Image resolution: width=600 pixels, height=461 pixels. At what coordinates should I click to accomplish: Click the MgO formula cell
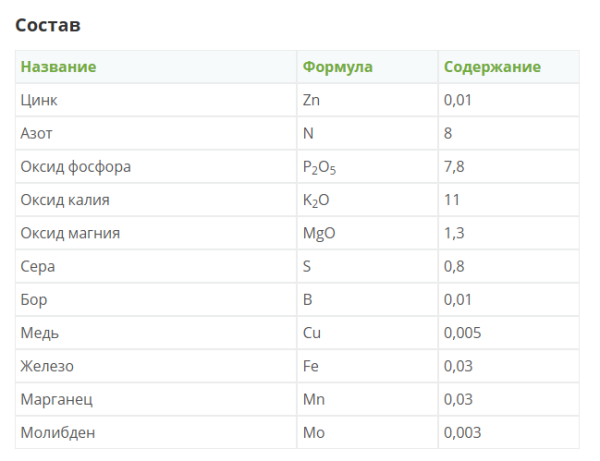[x=317, y=233]
